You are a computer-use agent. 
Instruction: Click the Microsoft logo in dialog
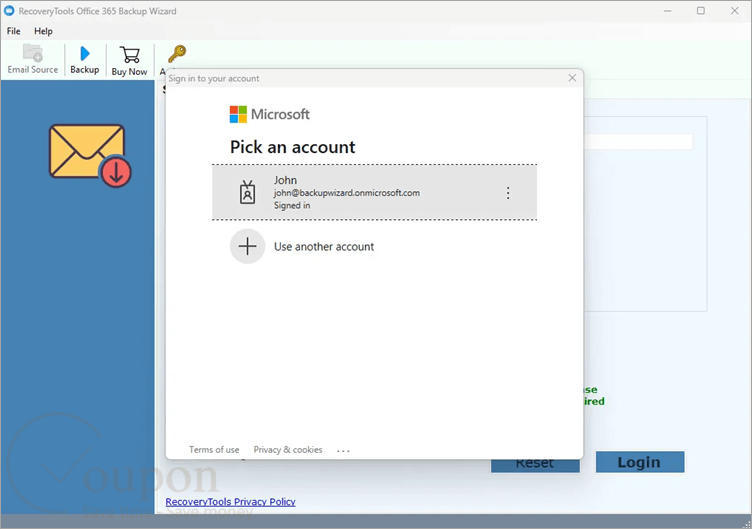coord(270,114)
